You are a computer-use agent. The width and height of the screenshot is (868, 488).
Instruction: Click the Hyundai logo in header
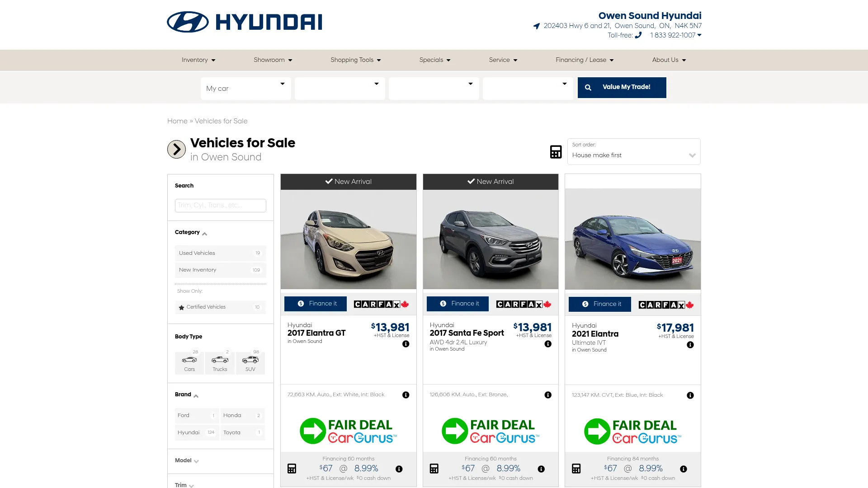[245, 22]
